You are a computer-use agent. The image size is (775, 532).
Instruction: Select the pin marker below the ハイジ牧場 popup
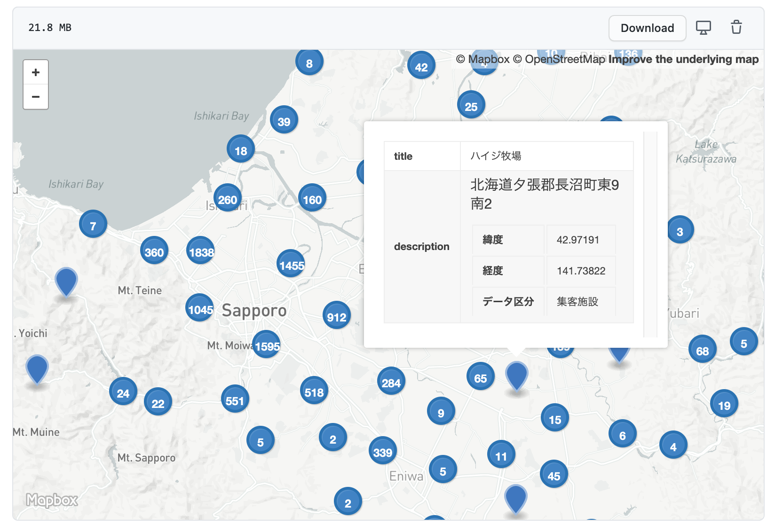click(x=516, y=376)
